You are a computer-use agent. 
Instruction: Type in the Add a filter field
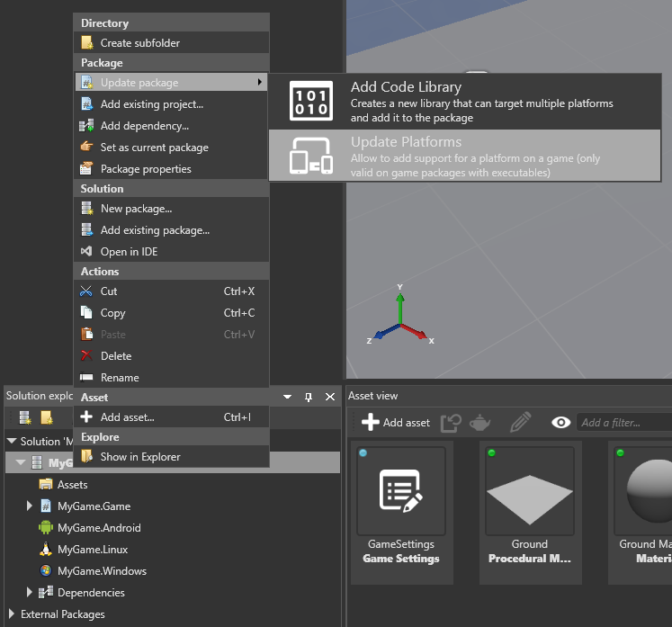[x=623, y=423]
